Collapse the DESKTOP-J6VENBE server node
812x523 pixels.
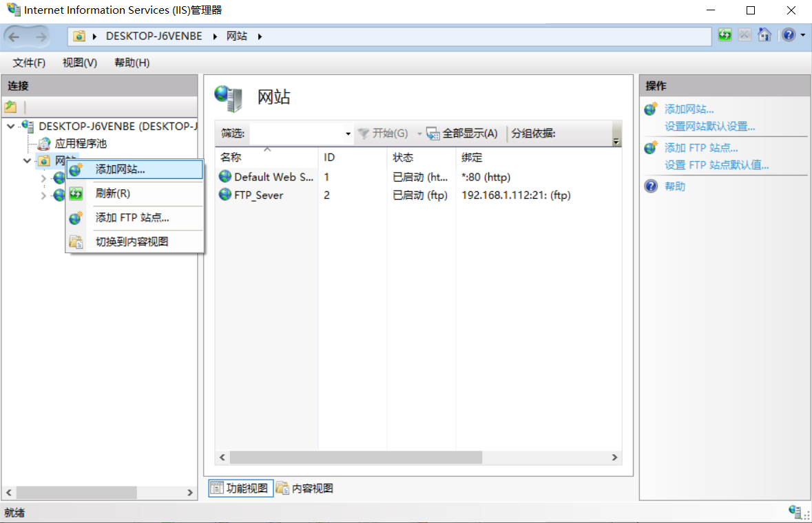[11, 126]
